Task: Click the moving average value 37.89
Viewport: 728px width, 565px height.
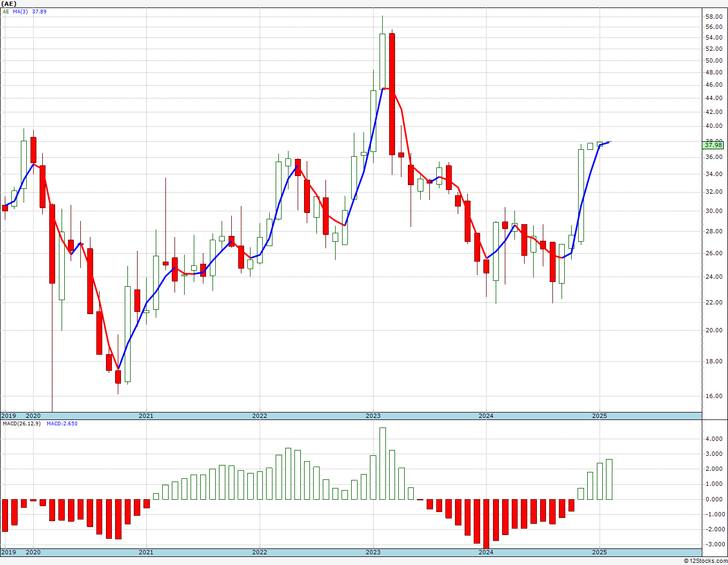Action: [39, 11]
